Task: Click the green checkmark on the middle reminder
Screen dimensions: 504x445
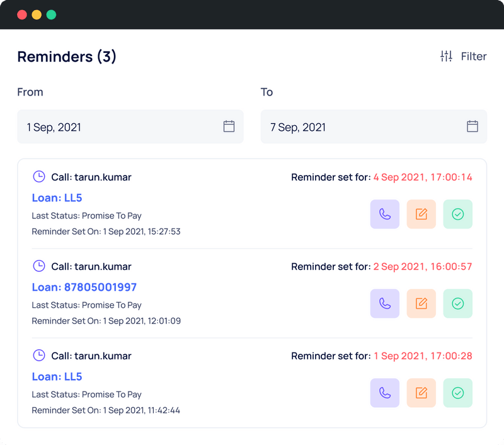Action: click(457, 303)
